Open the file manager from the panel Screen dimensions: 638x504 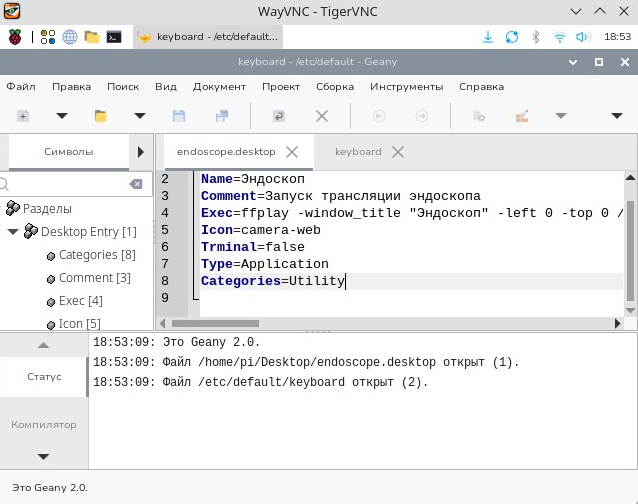[x=92, y=37]
